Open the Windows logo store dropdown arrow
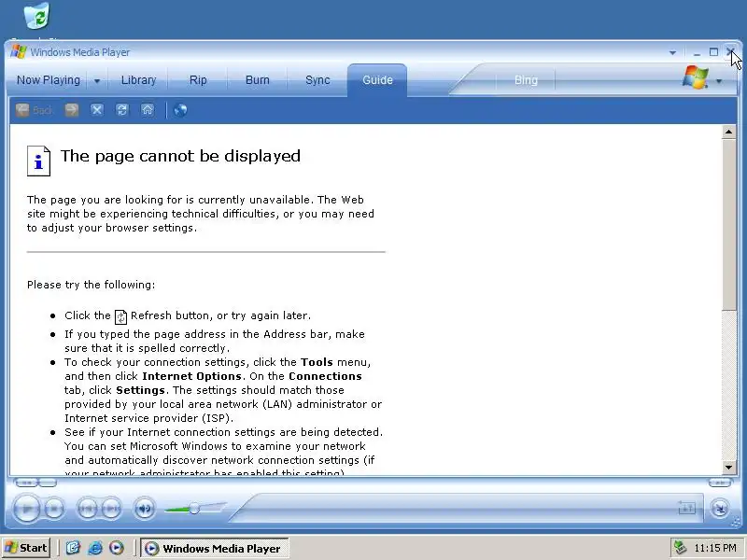747x560 pixels. [x=719, y=81]
